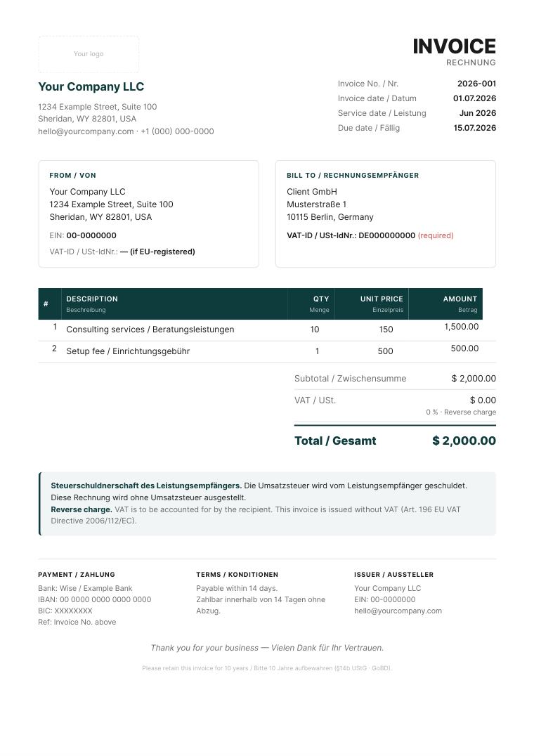Click the hello@yourcompany.com email in header
This screenshot has height=756, width=534.
[86, 131]
